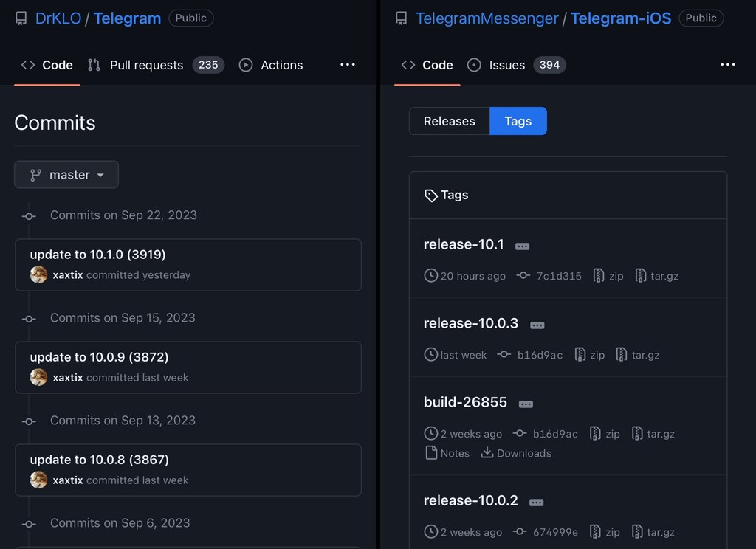Open xaxtix author name on 10.0.9 commit
This screenshot has width=756, height=549.
[x=68, y=378]
